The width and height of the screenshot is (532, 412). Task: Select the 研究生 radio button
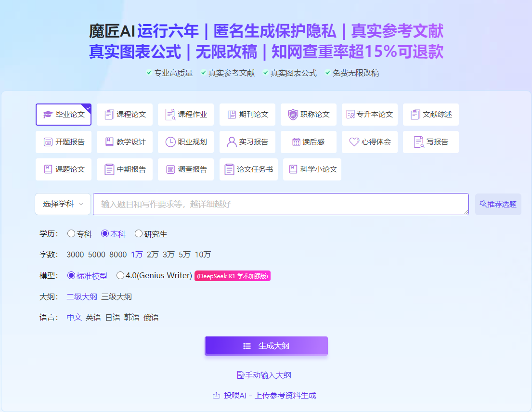pyautogui.click(x=139, y=234)
